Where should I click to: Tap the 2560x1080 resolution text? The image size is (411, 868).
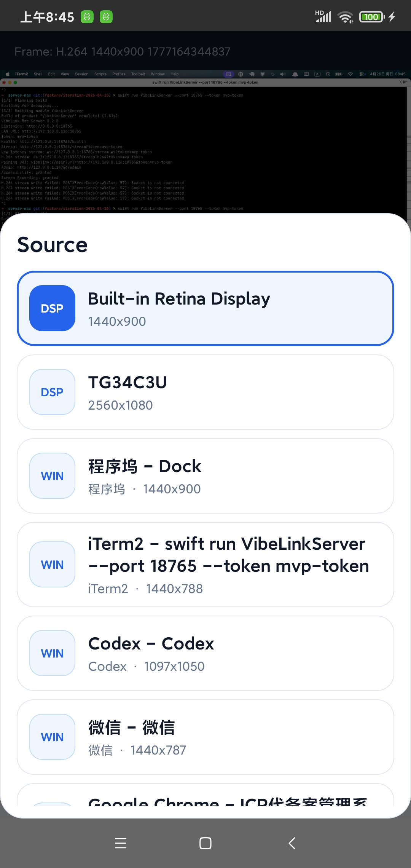[x=121, y=405]
